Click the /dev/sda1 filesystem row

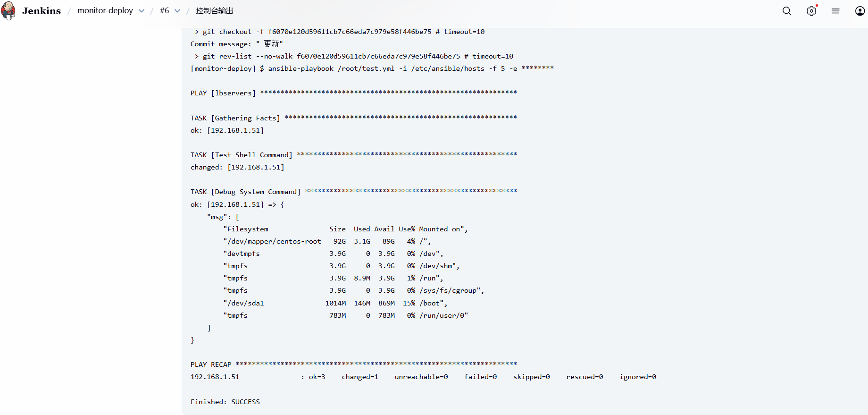point(335,303)
